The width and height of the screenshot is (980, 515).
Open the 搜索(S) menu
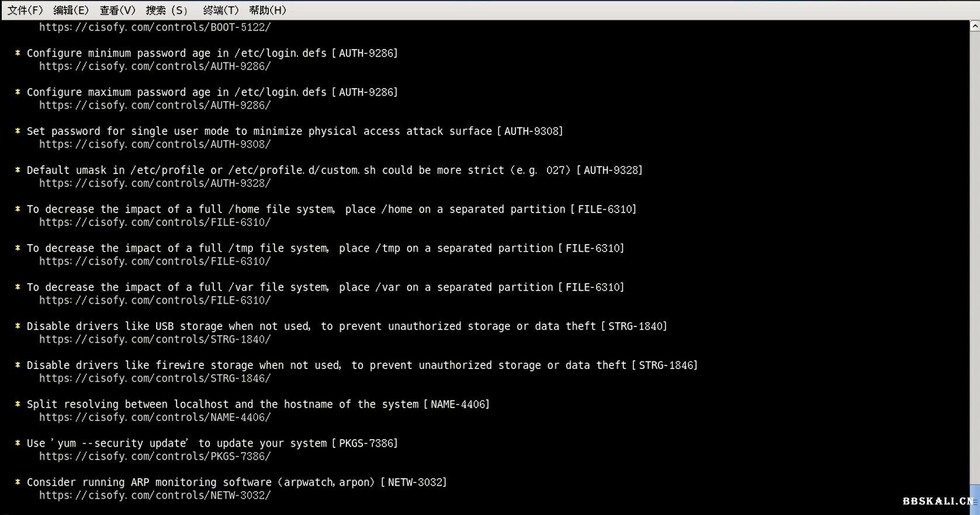167,10
